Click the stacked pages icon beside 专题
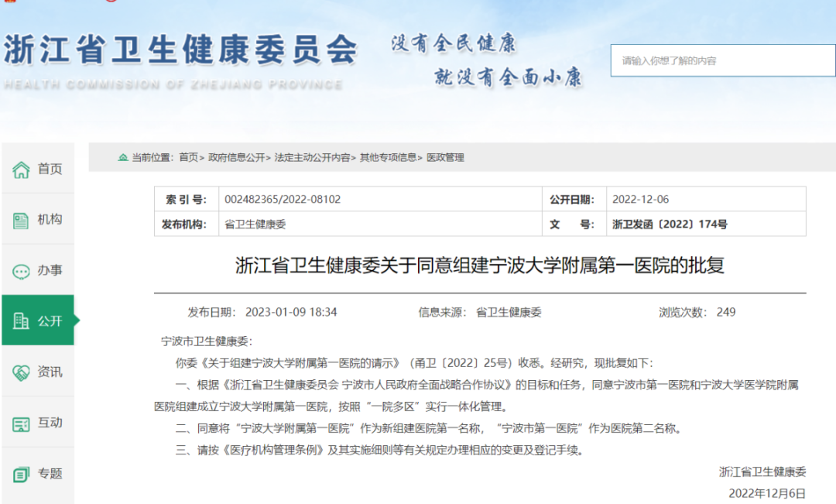836x504 pixels. click(x=21, y=474)
